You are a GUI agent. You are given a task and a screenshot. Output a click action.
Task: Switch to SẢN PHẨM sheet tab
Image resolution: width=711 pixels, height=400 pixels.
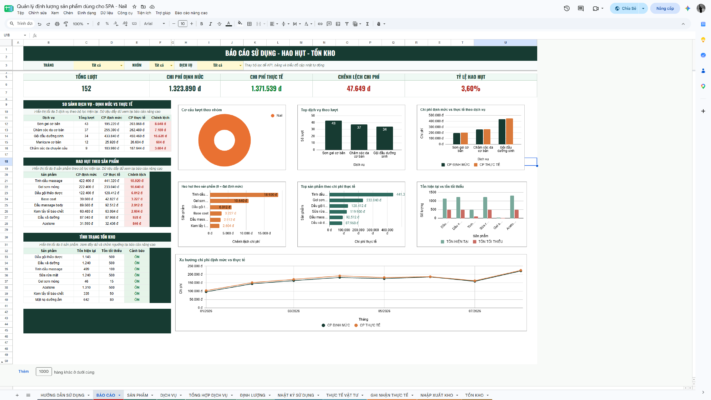(137, 395)
